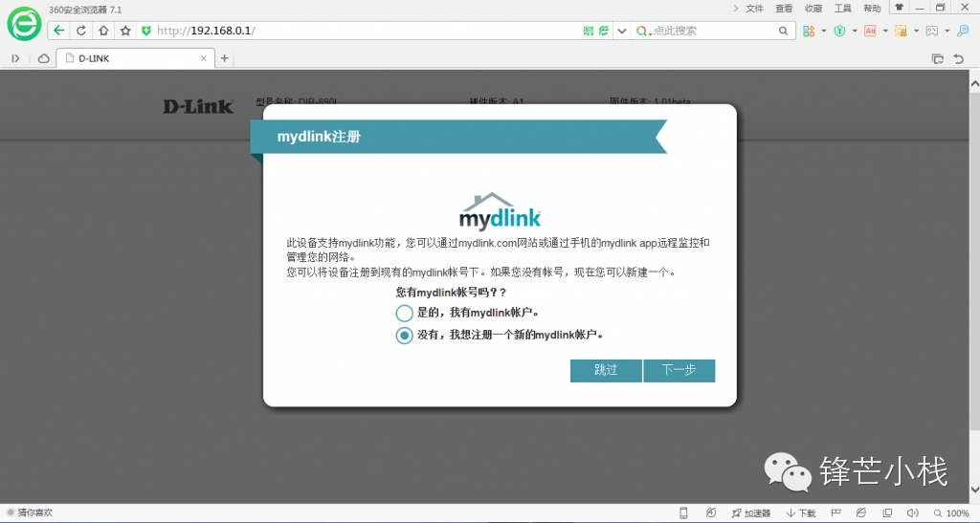Click the blue find magnifier toolbar icon

(963, 31)
